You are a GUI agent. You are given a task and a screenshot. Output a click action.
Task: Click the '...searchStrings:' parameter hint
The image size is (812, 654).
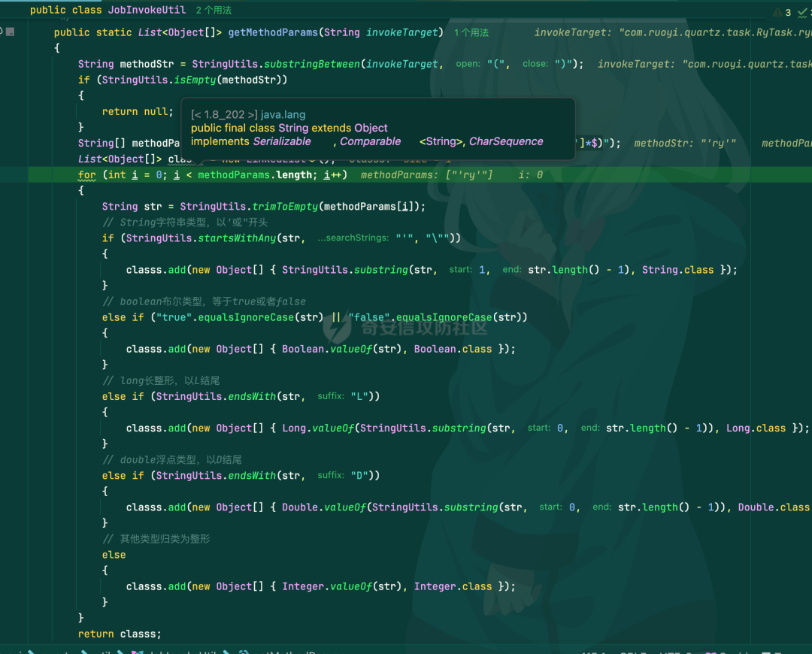pos(353,238)
